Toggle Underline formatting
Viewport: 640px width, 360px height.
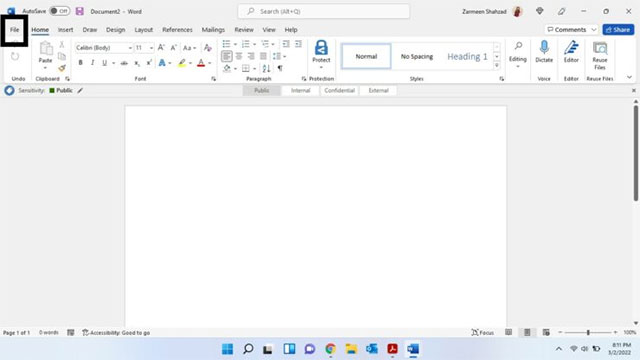pyautogui.click(x=104, y=63)
